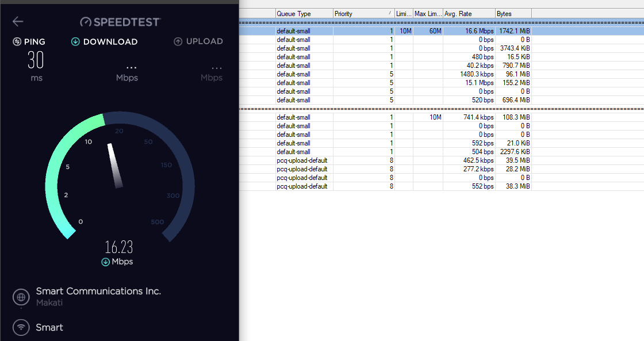644x341 pixels.
Task: Sort by the Priority column header
Action: click(x=364, y=14)
